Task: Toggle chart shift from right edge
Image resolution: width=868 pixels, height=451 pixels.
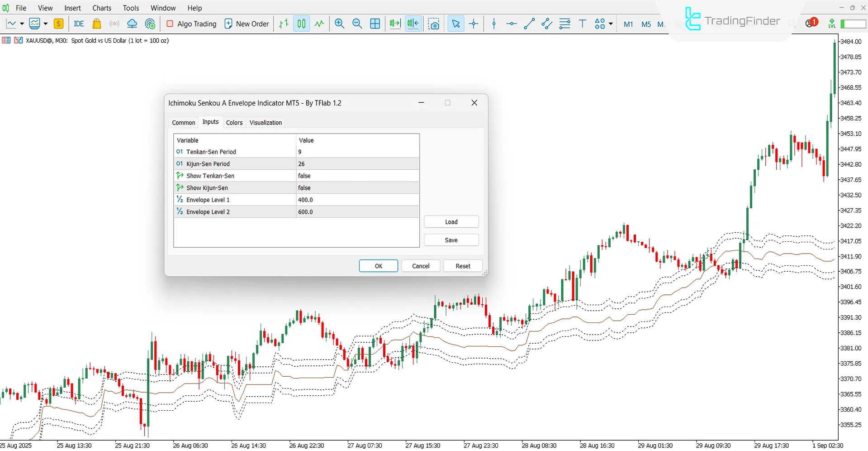Action: (413, 24)
